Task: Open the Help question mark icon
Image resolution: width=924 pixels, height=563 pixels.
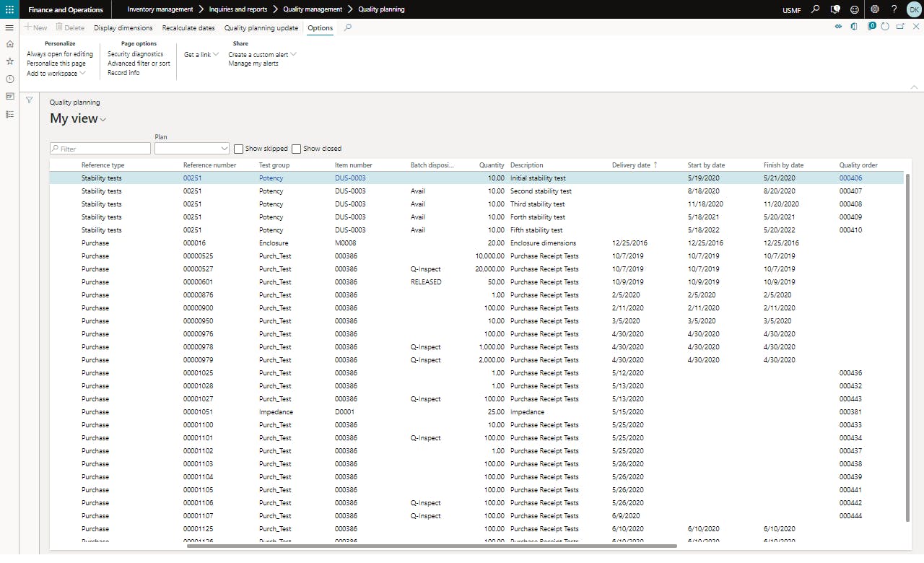Action: [894, 9]
